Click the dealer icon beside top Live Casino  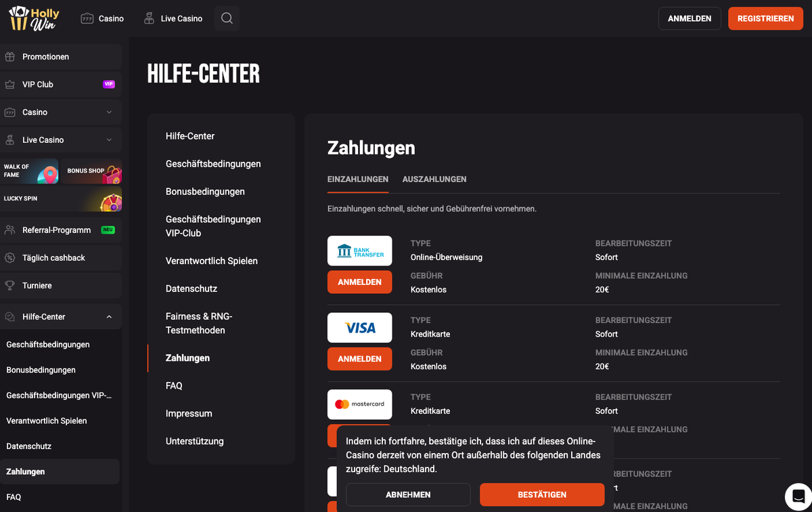coord(149,18)
